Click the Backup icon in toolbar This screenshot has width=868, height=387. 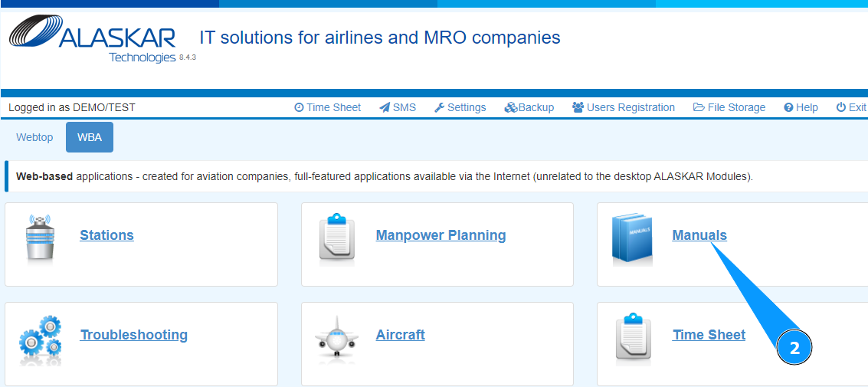pyautogui.click(x=511, y=107)
